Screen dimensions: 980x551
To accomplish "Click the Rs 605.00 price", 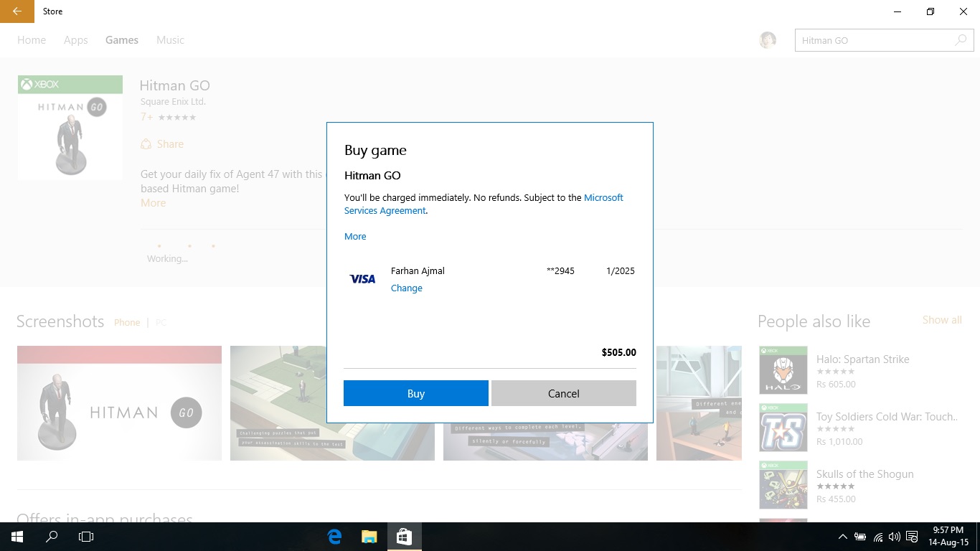I will pos(836,385).
